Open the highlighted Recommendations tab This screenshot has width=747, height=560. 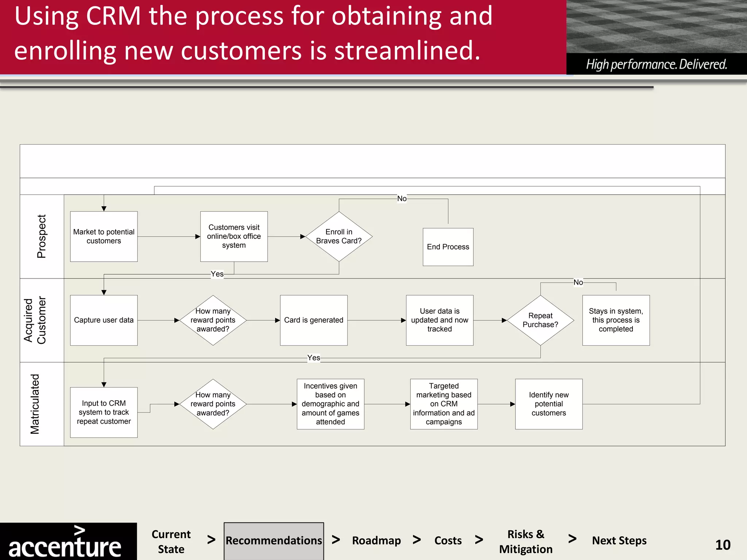click(274, 541)
